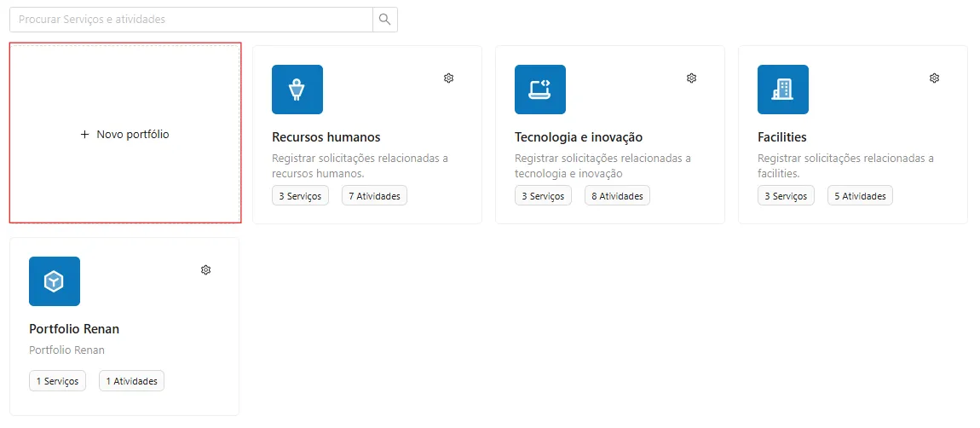Open the Tecnologia e inovação title
Screen dimensions: 980x428
pyautogui.click(x=579, y=137)
